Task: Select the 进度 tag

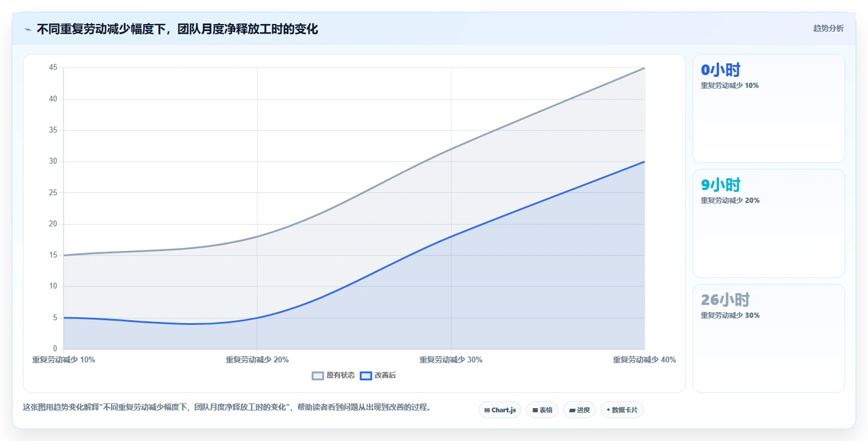Action: [x=579, y=410]
